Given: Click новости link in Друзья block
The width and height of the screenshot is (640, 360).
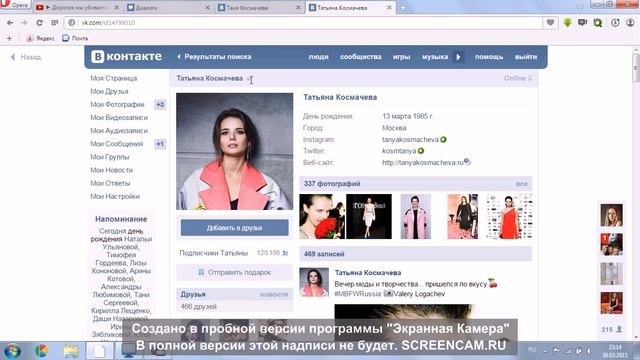Looking at the screenshot, I should click(x=274, y=294).
